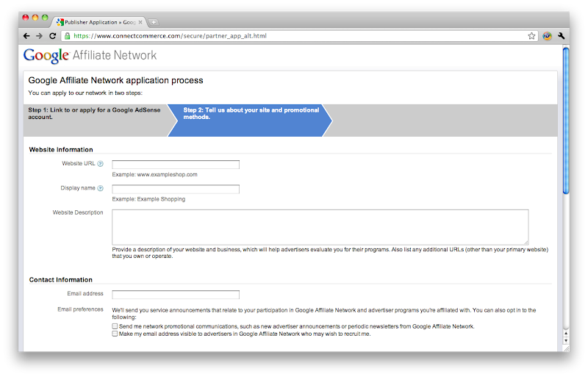Click the green SSL lock icon

click(68, 35)
